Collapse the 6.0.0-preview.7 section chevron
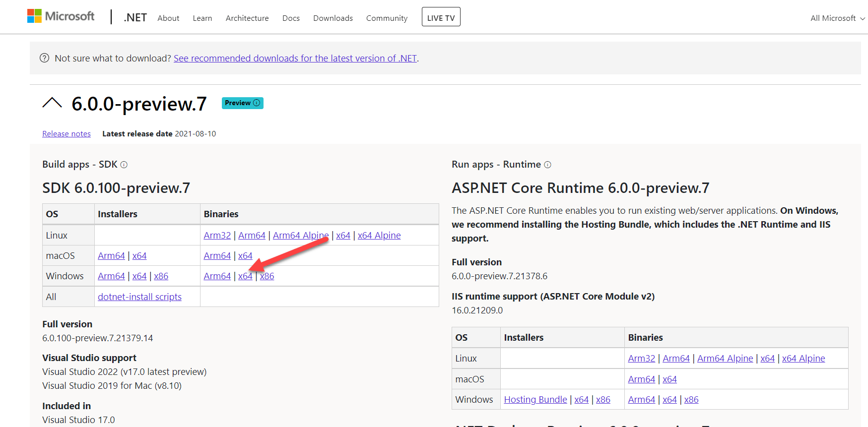 52,103
